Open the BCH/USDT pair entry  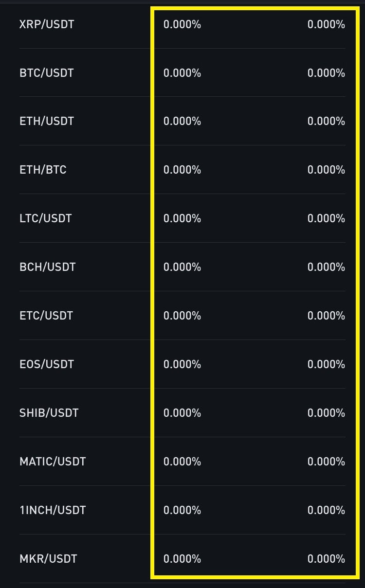(48, 267)
